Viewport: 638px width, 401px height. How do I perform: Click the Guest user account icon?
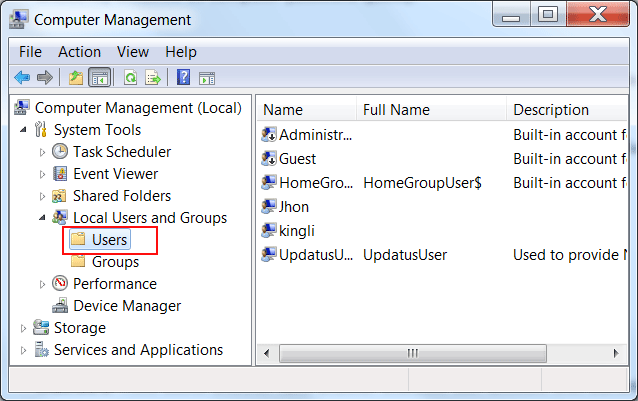pyautogui.click(x=269, y=159)
